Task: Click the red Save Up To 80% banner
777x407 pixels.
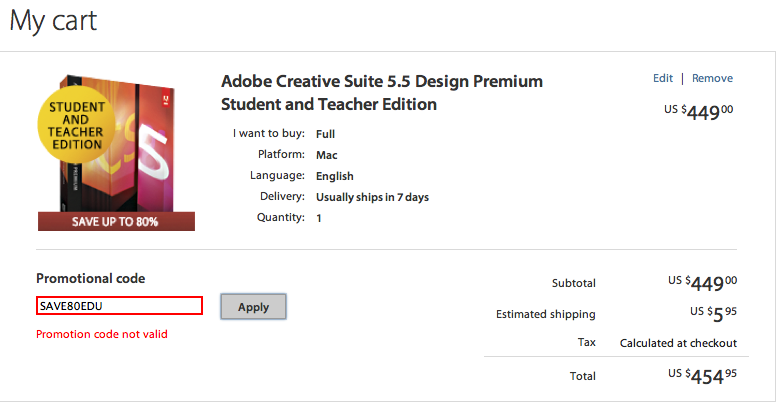Action: click(x=116, y=221)
